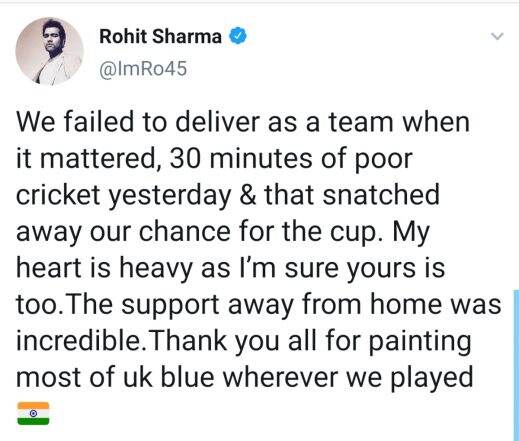
Task: Click the ampersand symbol in the tweet
Action: click(248, 195)
